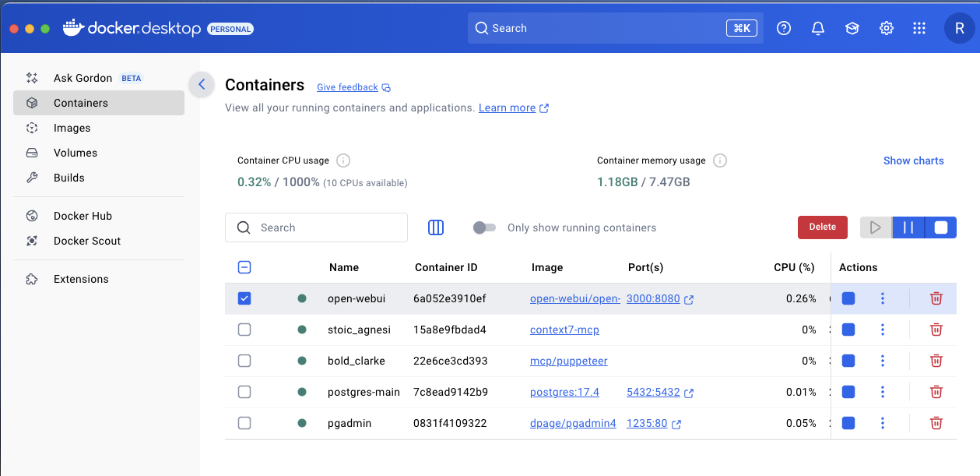Uncheck the open-webui container checkbox
This screenshot has width=980, height=476.
point(244,298)
